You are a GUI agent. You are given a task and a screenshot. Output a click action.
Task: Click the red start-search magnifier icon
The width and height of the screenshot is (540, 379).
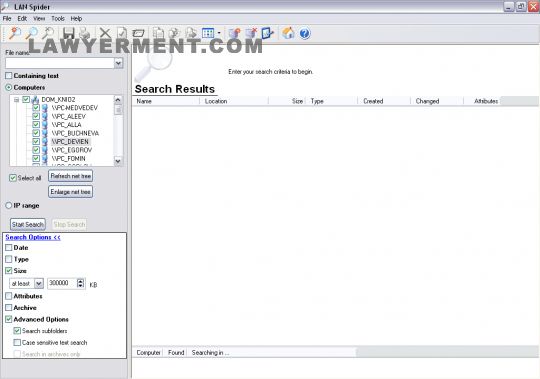[15, 33]
